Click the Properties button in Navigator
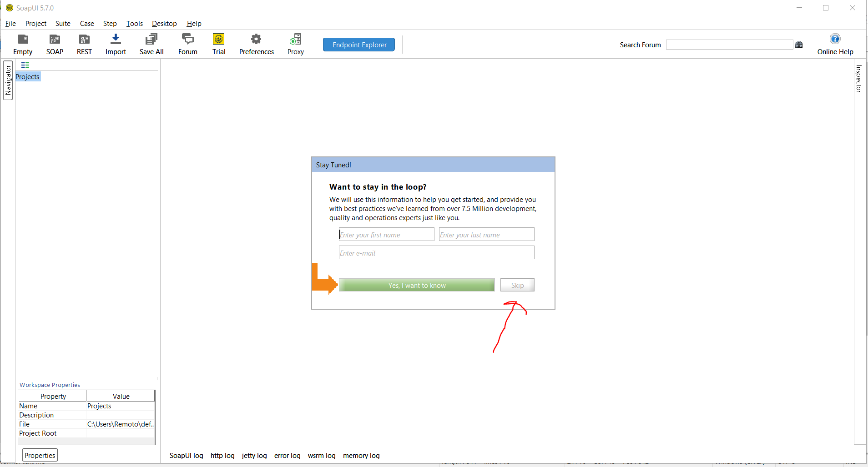868x467 pixels. (40, 455)
